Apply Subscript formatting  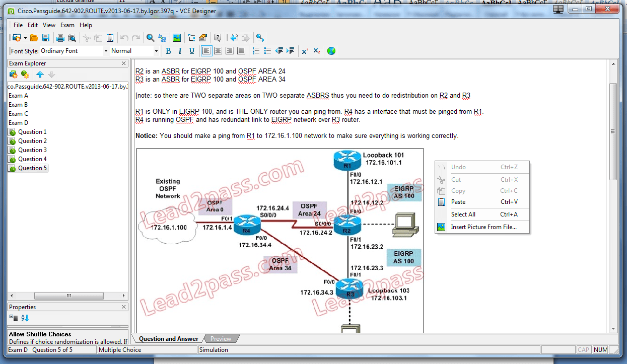[317, 51]
